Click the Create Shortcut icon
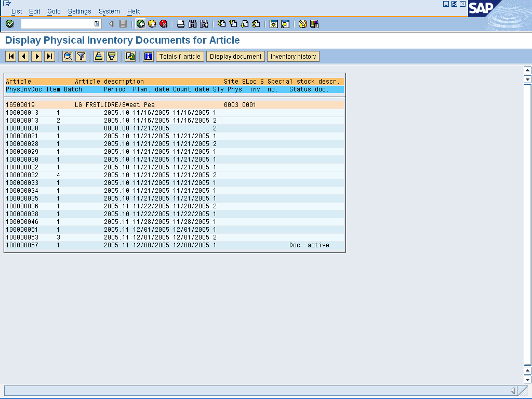The width and height of the screenshot is (532, 399). (285, 24)
